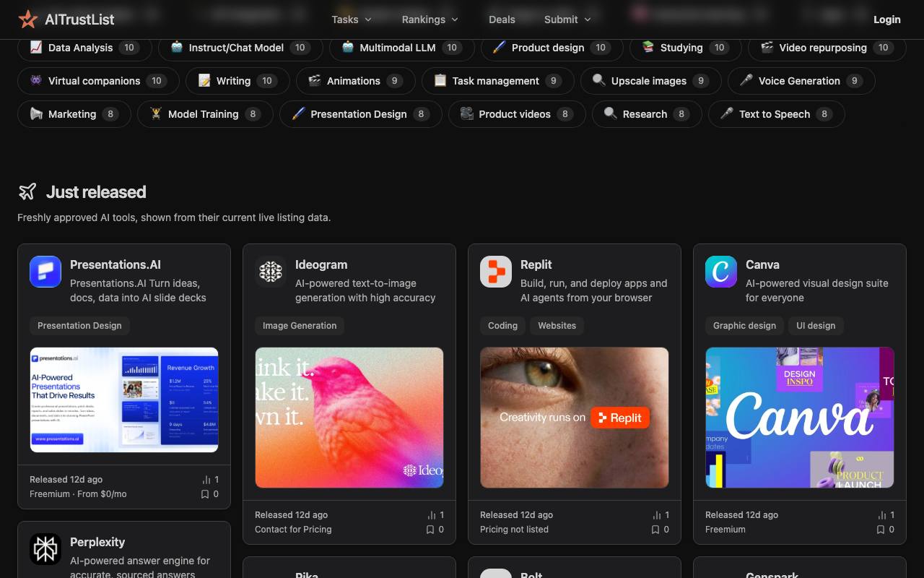Click the magnifier icon in Research chip
924x578 pixels.
click(611, 113)
